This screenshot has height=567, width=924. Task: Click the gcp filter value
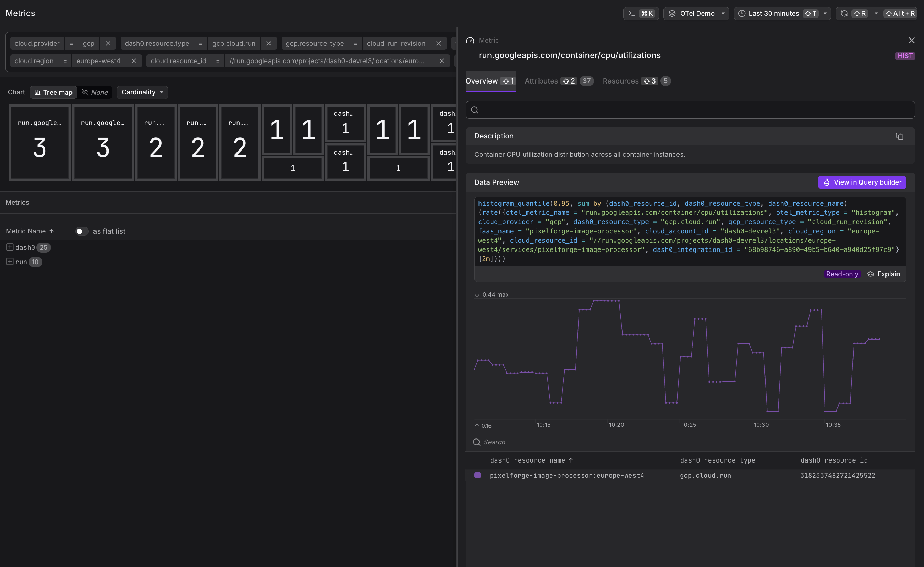point(88,44)
